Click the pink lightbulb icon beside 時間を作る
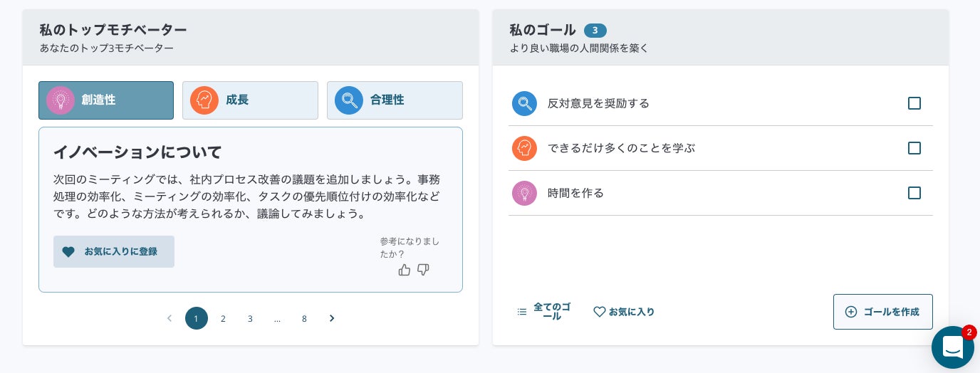This screenshot has height=373, width=980. [524, 193]
